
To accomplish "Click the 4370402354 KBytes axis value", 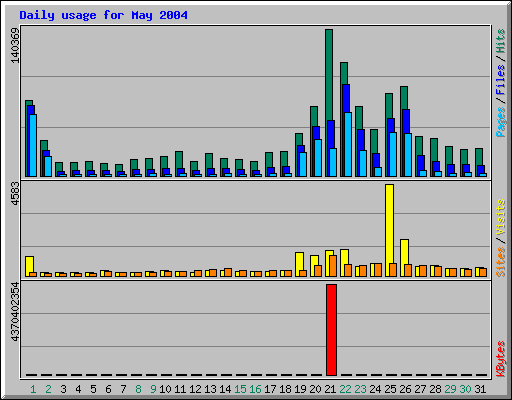I will click(x=15, y=312).
